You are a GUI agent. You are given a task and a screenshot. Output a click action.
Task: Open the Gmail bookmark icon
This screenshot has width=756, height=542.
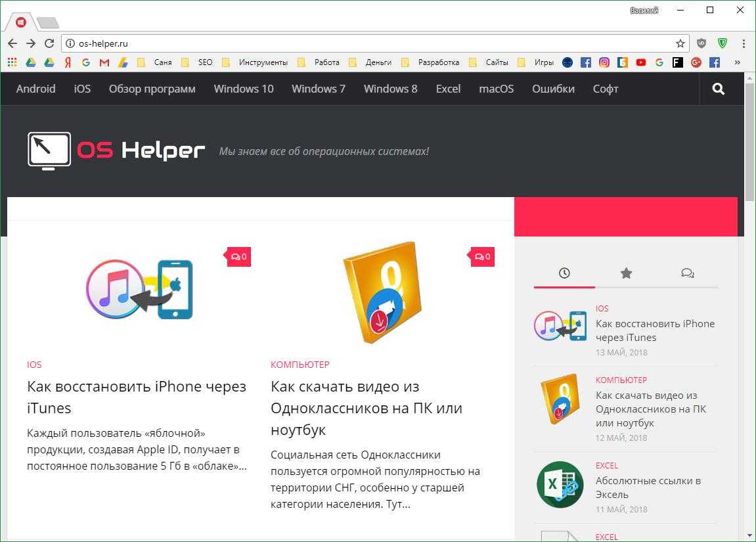point(104,62)
